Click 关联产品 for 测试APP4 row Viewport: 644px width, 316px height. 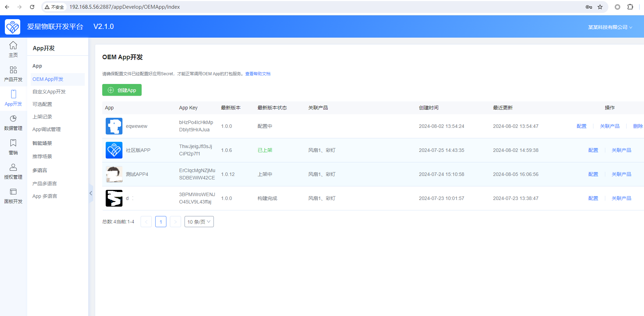point(621,174)
